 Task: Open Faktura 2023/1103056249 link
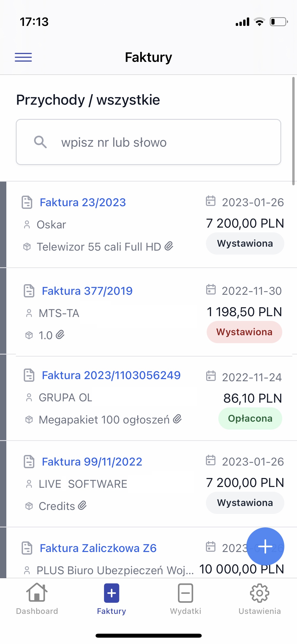point(111,375)
